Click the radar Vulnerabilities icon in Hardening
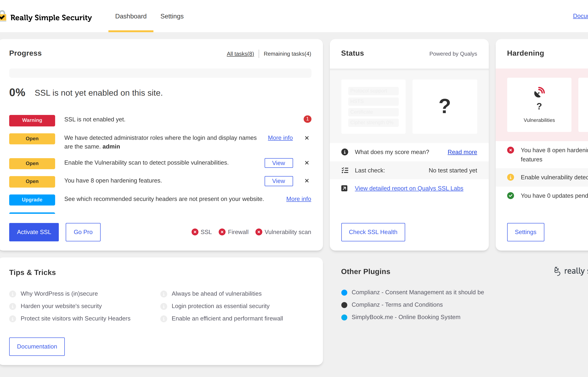 (x=539, y=92)
